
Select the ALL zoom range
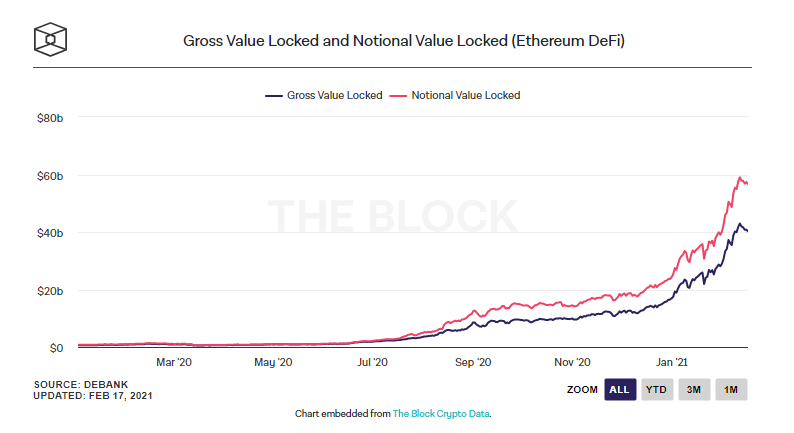[x=620, y=389]
